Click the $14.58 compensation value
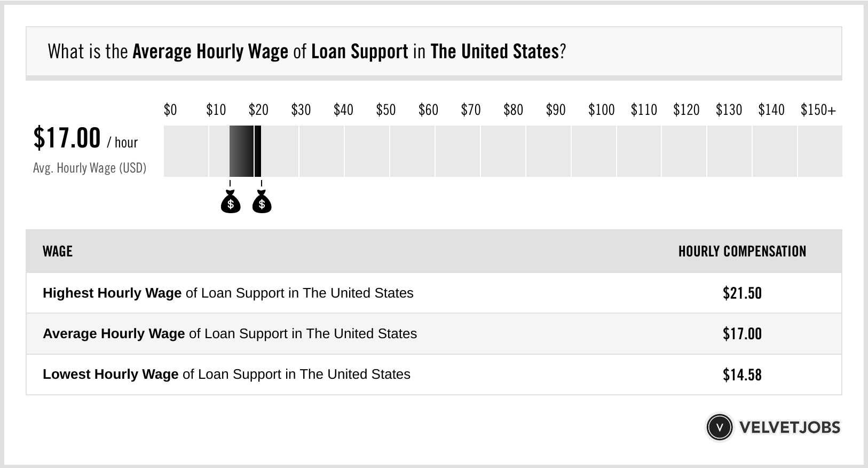Viewport: 868px width, 468px height. (x=742, y=375)
